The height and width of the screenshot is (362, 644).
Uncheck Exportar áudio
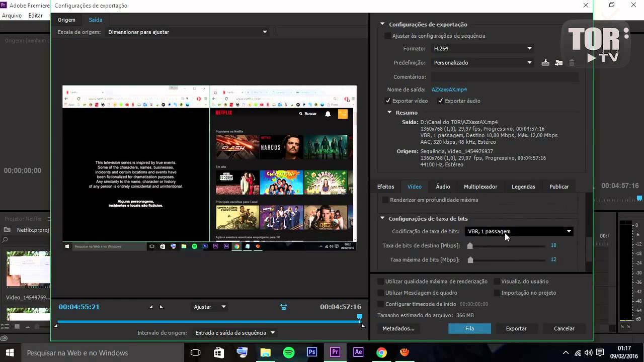coord(440,101)
